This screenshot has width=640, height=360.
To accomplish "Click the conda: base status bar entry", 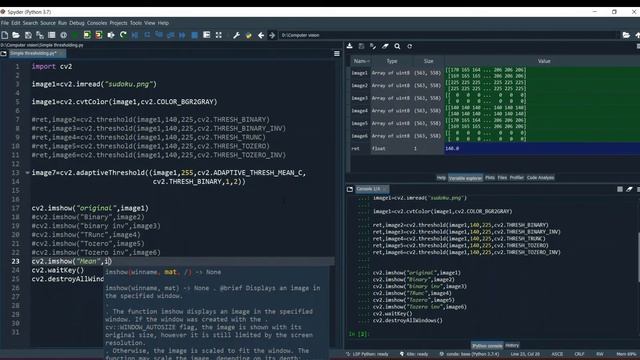I will [x=469, y=354].
